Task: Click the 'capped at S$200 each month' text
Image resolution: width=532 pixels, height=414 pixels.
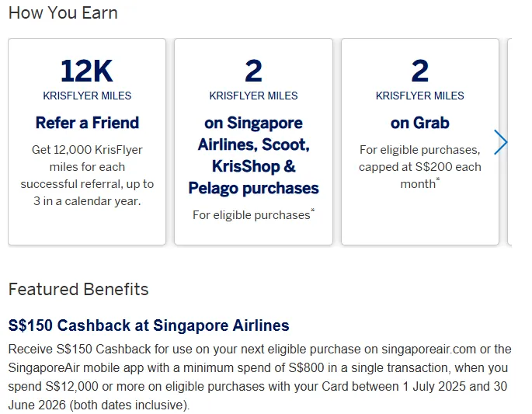Action: (419, 176)
